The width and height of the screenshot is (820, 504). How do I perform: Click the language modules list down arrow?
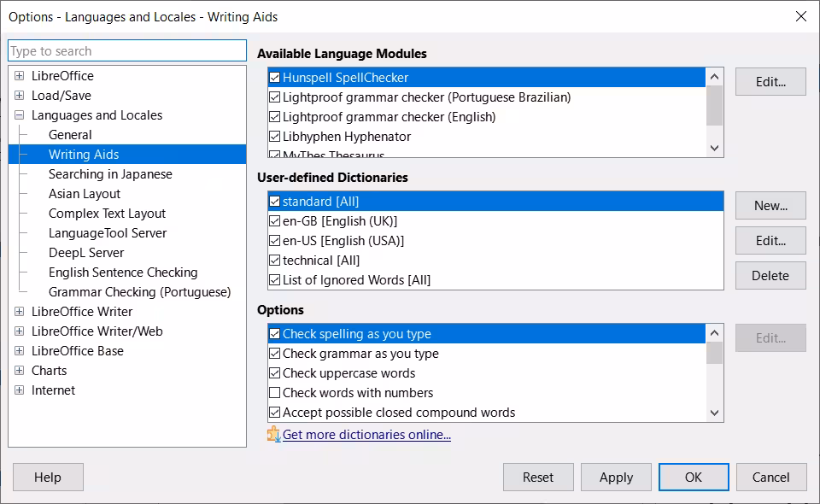point(714,148)
